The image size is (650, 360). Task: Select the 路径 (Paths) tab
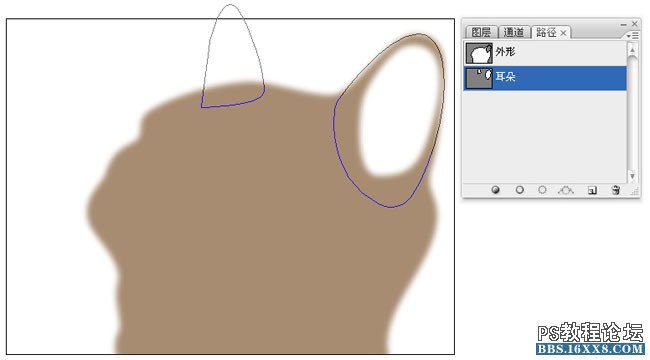[546, 32]
